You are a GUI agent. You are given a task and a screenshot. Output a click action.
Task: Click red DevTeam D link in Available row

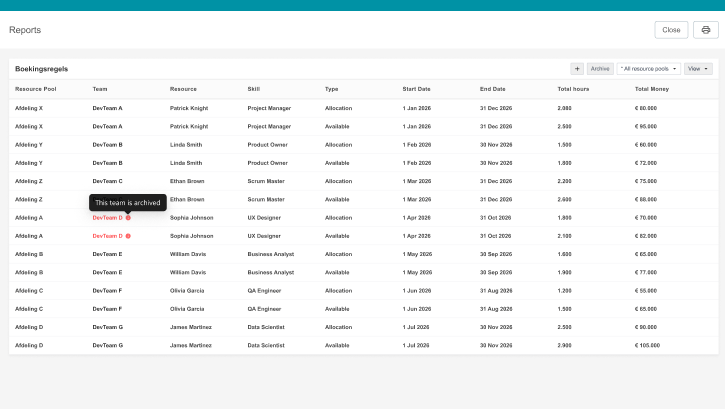pos(107,236)
